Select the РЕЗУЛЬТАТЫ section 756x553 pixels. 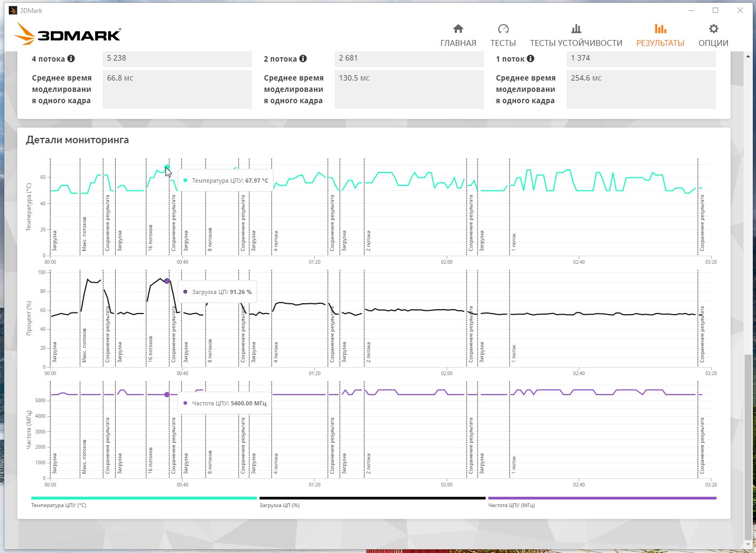660,36
